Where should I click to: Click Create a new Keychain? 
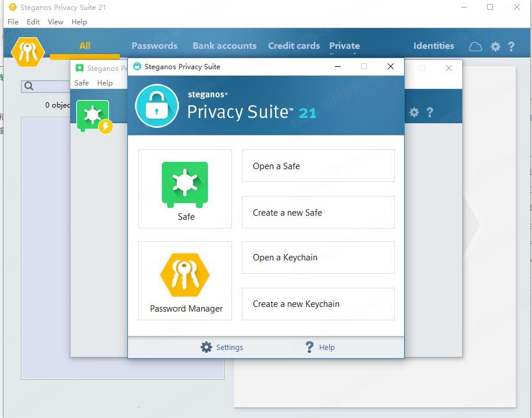coord(318,304)
